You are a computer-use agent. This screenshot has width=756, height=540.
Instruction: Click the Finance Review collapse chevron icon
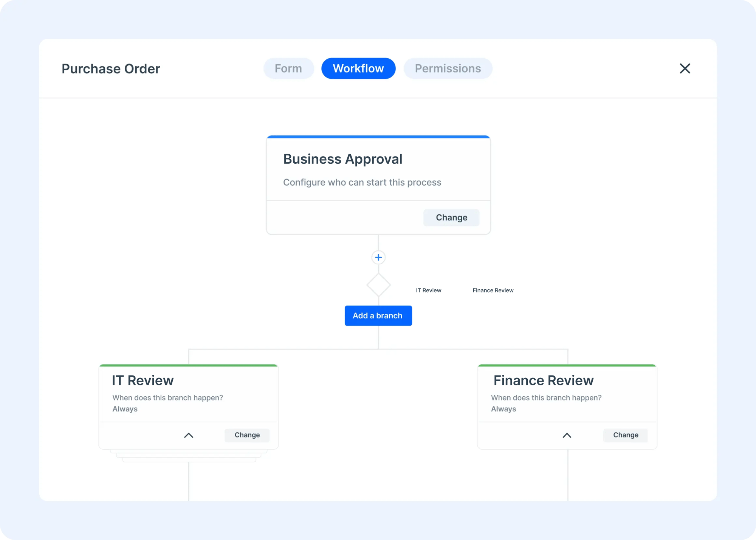[x=567, y=435]
